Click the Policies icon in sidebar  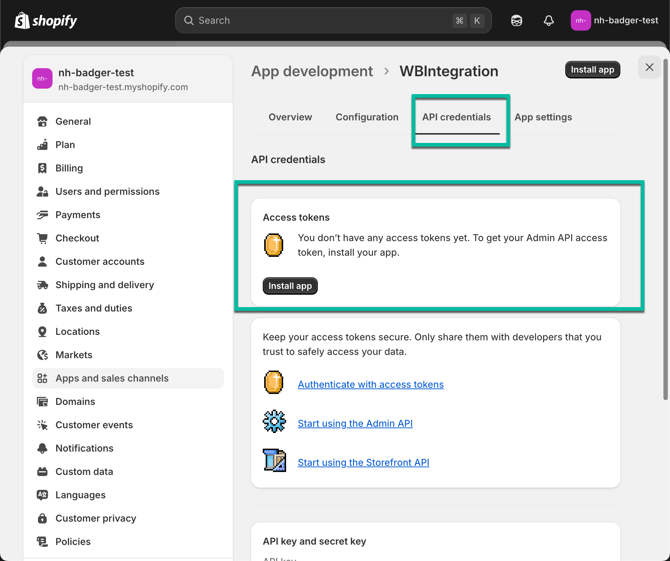coord(42,542)
